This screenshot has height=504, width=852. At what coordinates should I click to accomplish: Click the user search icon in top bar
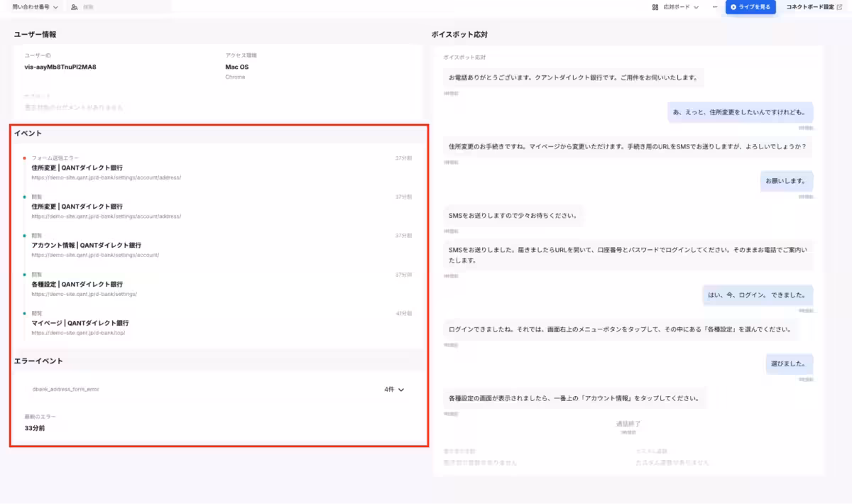click(x=75, y=7)
